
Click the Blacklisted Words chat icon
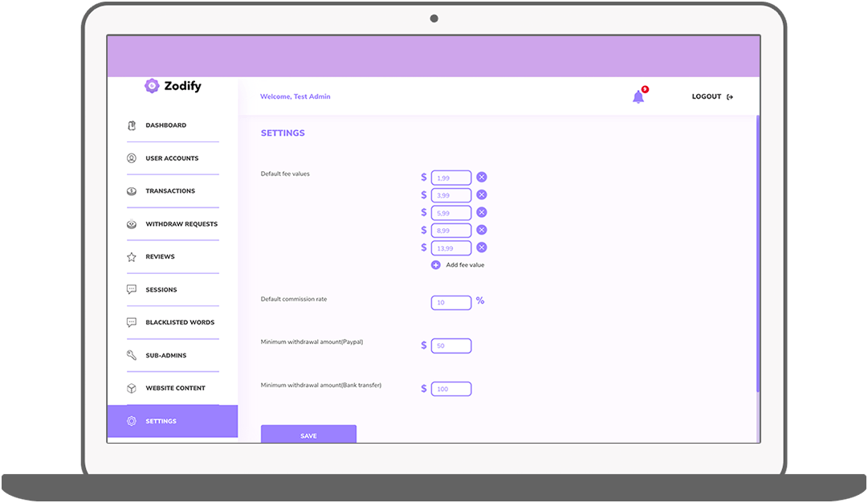tap(132, 322)
